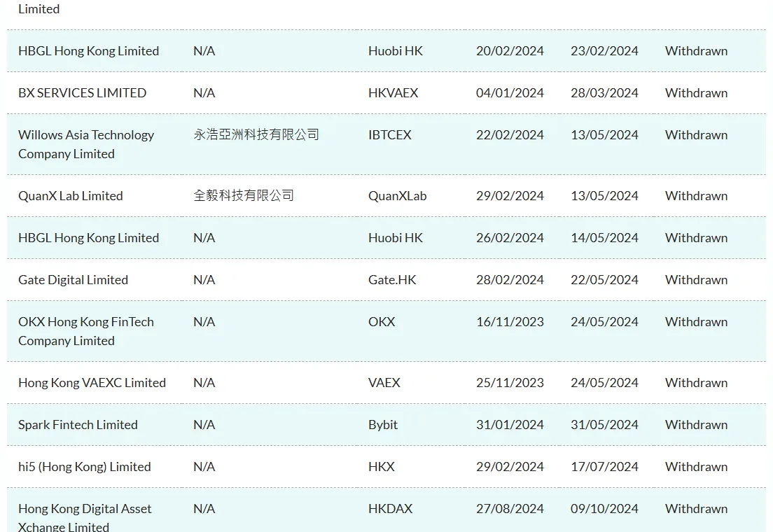Click the HKVAEX platform name
773x532 pixels.
(393, 92)
